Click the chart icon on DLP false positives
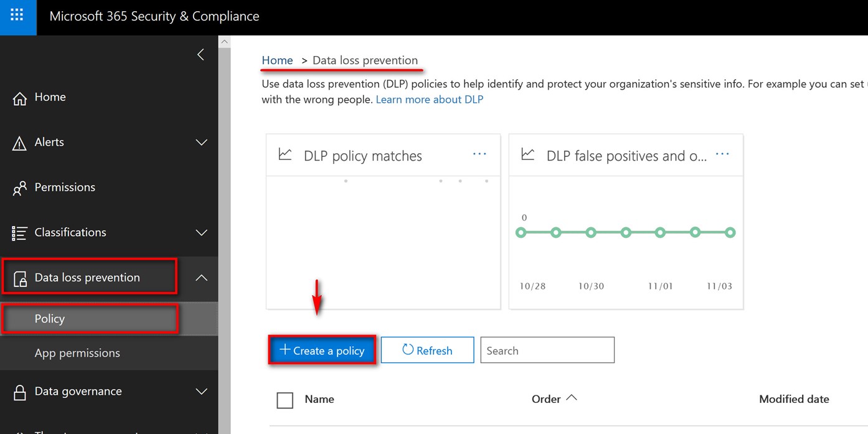 [528, 154]
